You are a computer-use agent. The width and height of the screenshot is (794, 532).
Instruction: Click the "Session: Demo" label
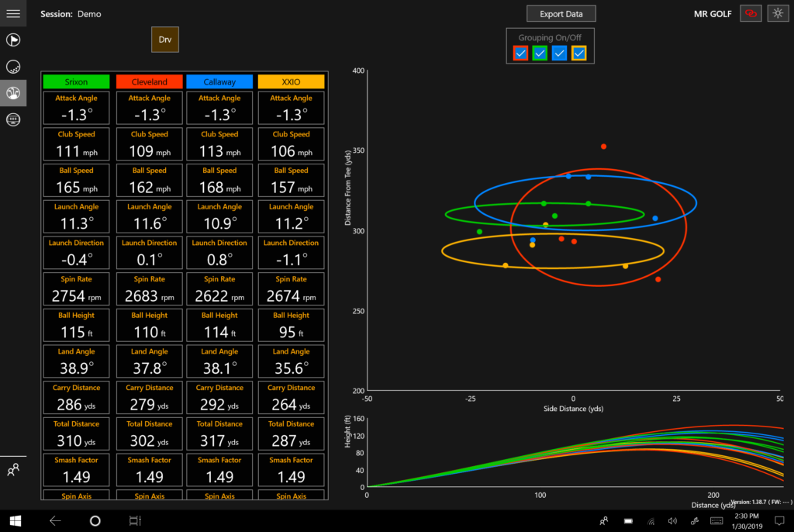tap(71, 14)
